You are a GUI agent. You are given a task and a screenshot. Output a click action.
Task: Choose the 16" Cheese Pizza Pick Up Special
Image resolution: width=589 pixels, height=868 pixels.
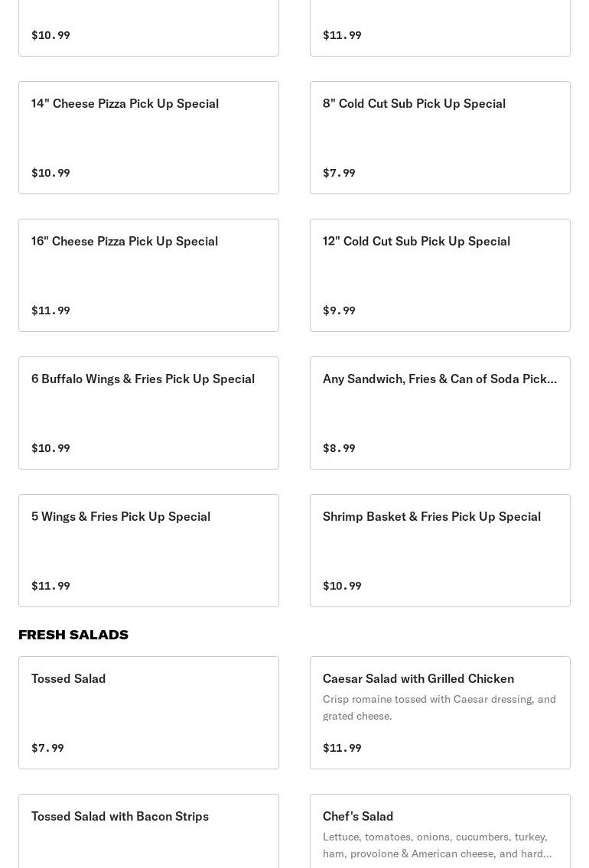pyautogui.click(x=148, y=275)
